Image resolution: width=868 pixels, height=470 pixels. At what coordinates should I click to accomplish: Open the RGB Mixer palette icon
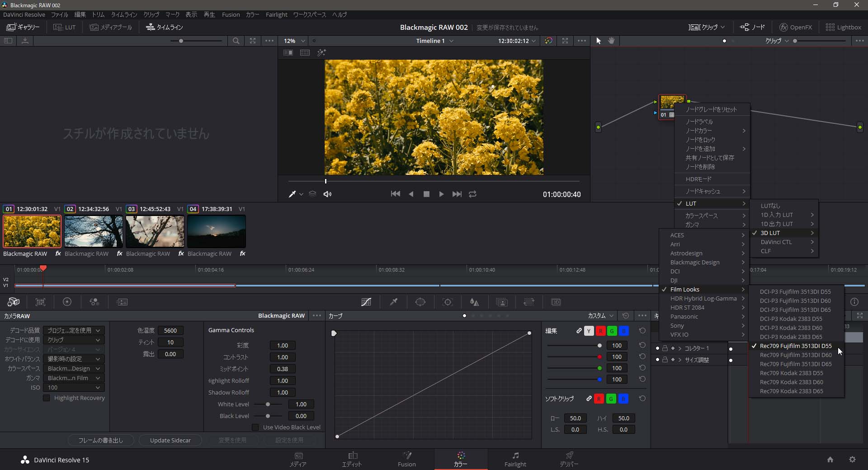point(94,302)
